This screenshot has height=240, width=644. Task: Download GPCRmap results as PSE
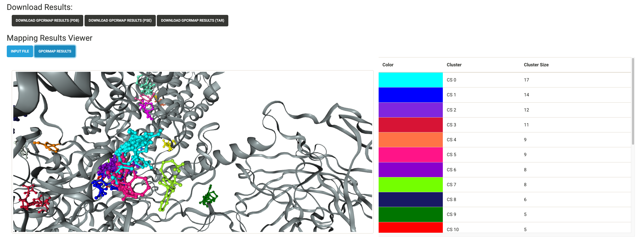[120, 21]
